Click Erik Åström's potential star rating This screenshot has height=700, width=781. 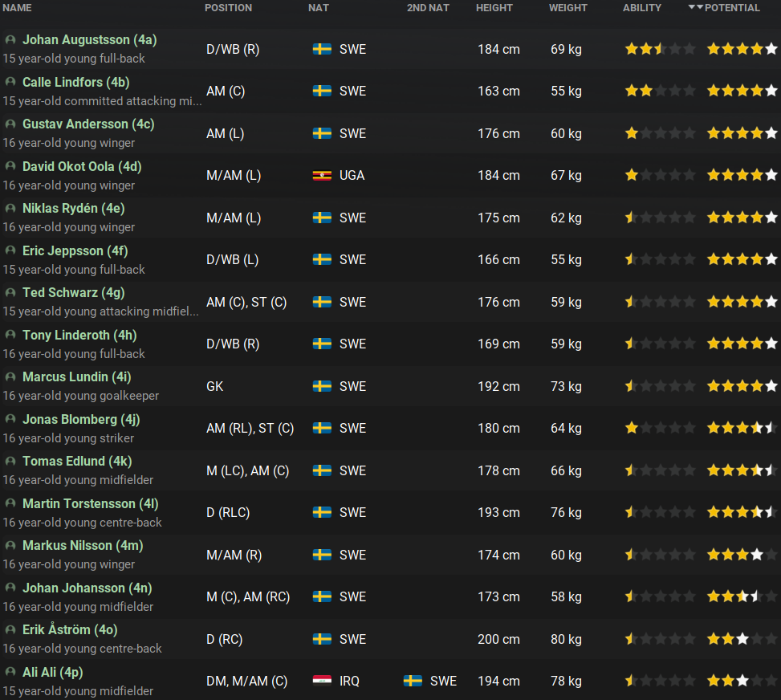coord(742,639)
